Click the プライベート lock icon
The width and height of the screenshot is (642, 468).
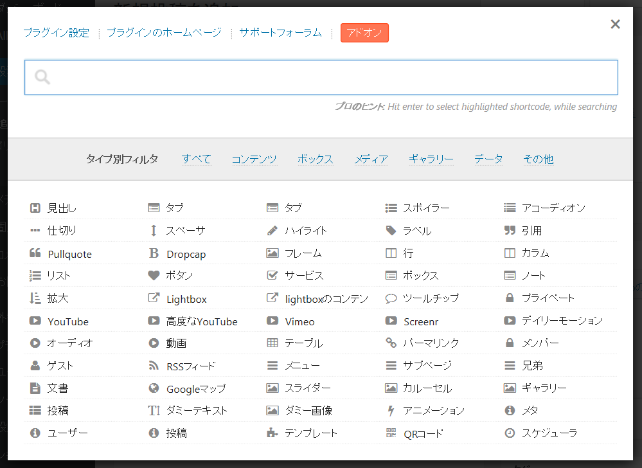[x=510, y=298]
